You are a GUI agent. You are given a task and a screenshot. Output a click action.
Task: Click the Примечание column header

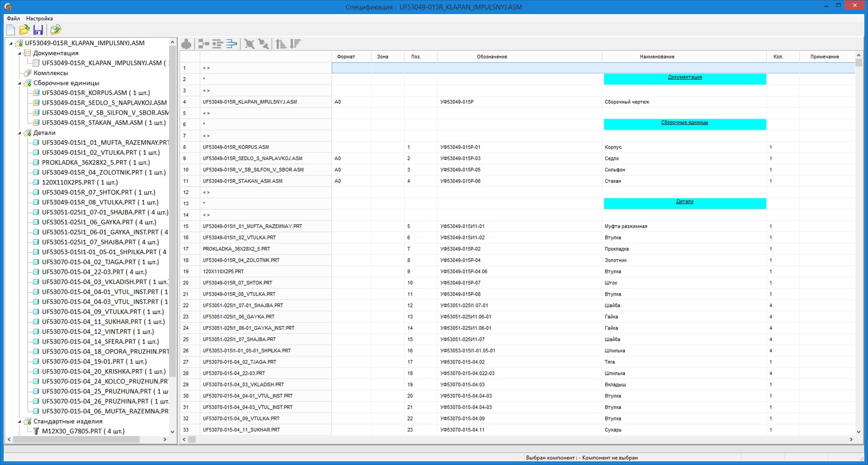[x=827, y=56]
